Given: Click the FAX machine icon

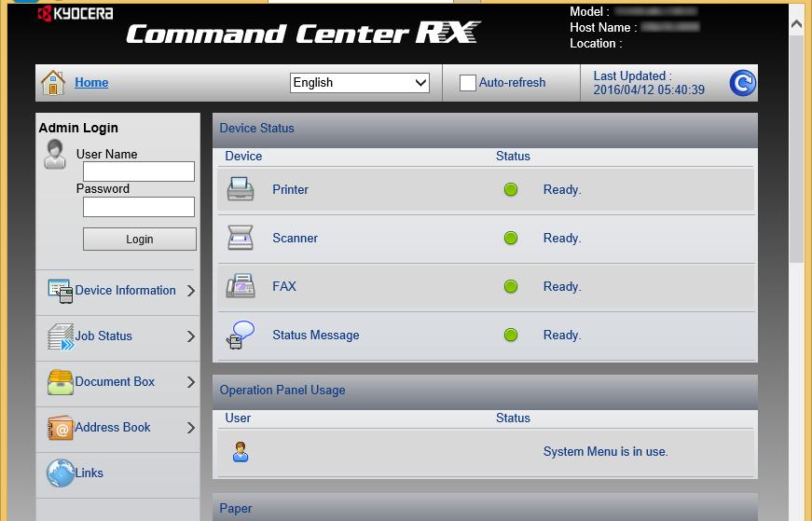Looking at the screenshot, I should pyautogui.click(x=241, y=286).
